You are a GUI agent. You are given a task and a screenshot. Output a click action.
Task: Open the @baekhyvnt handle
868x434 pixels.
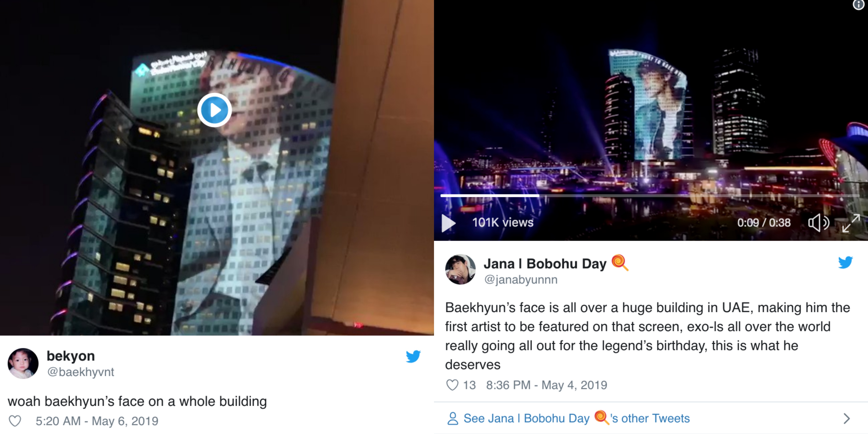point(81,372)
